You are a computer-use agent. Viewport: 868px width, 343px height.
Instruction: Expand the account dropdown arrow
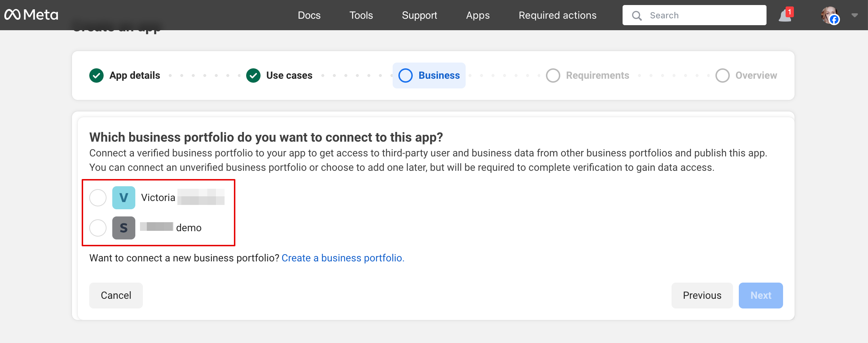(x=855, y=15)
